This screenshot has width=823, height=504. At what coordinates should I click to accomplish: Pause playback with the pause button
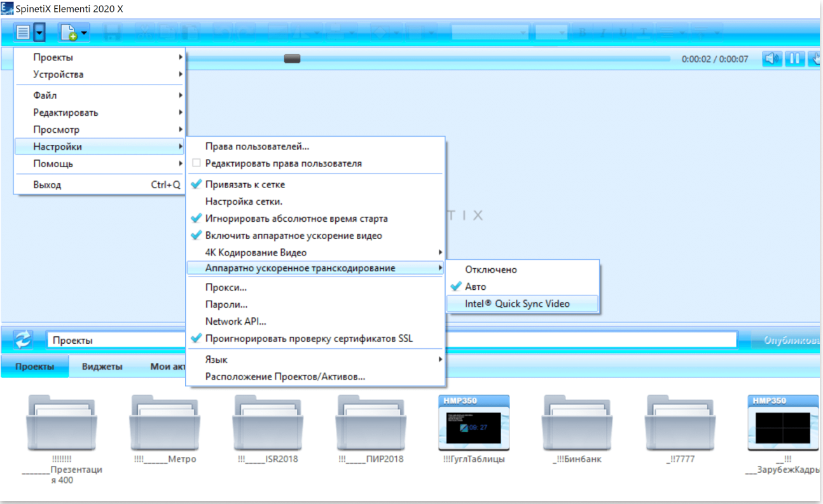click(794, 59)
